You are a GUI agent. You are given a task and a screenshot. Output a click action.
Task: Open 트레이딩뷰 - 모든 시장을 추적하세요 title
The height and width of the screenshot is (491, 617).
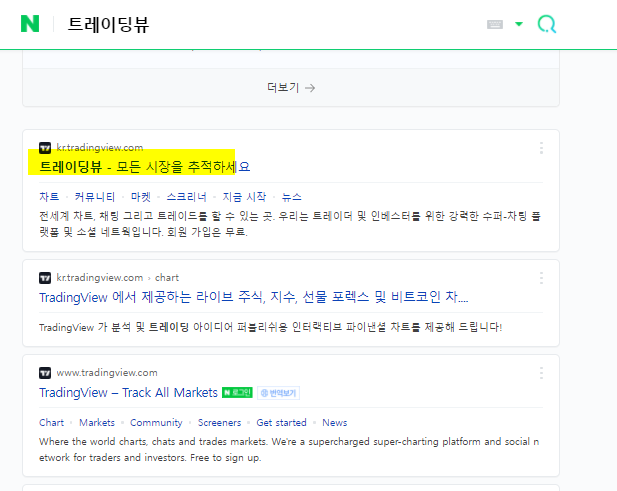(145, 166)
